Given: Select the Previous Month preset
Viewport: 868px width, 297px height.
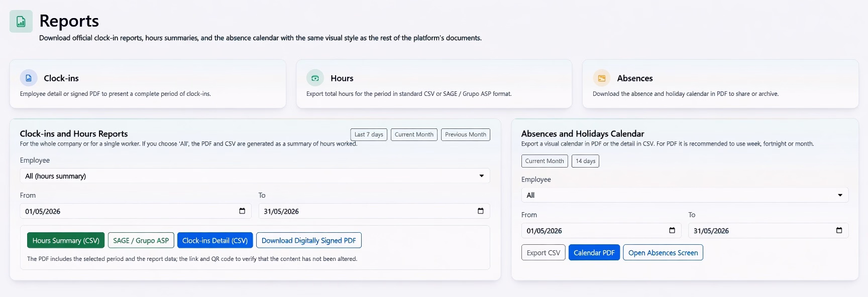Looking at the screenshot, I should coord(466,134).
